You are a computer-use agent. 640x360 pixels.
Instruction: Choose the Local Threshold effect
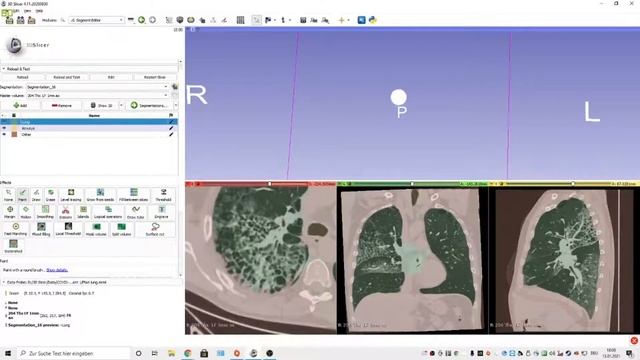(x=68, y=229)
